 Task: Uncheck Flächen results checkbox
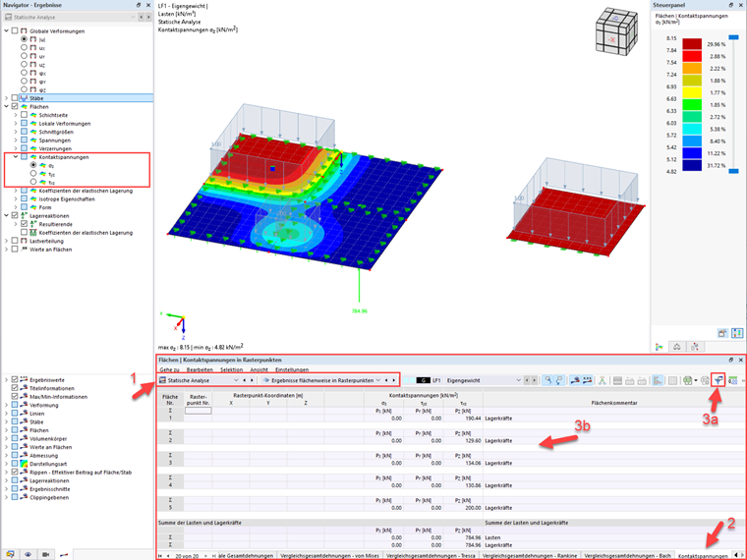click(x=15, y=107)
